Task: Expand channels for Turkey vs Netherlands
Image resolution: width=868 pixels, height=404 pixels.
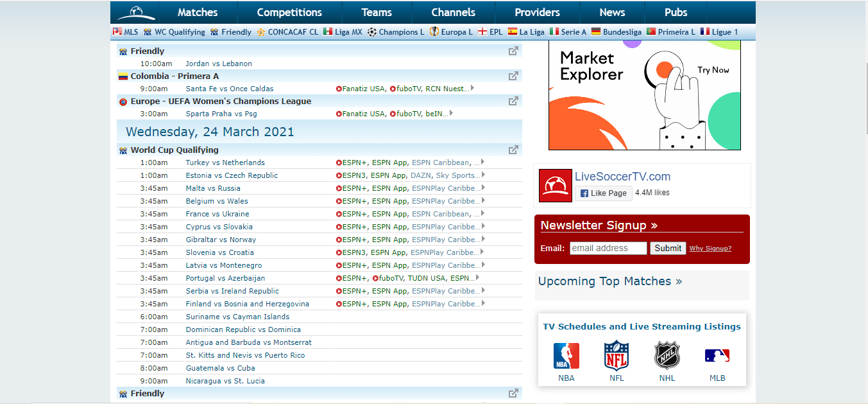Action: [482, 162]
